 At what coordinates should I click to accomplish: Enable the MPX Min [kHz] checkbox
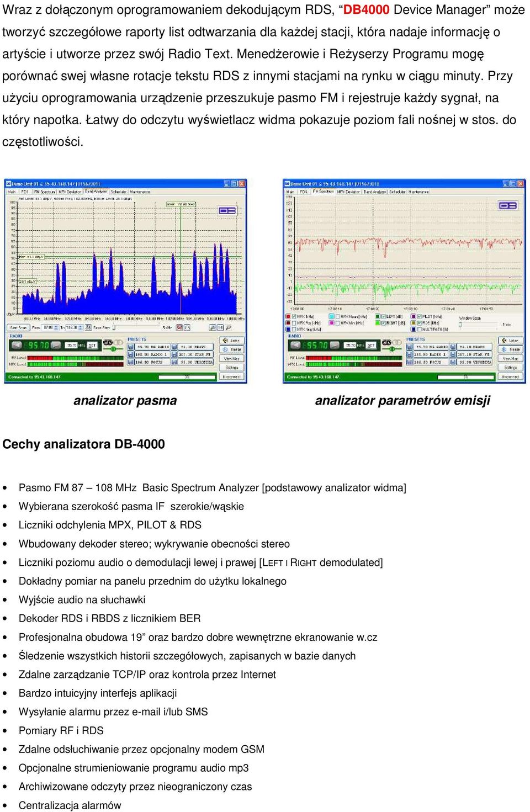[337, 322]
